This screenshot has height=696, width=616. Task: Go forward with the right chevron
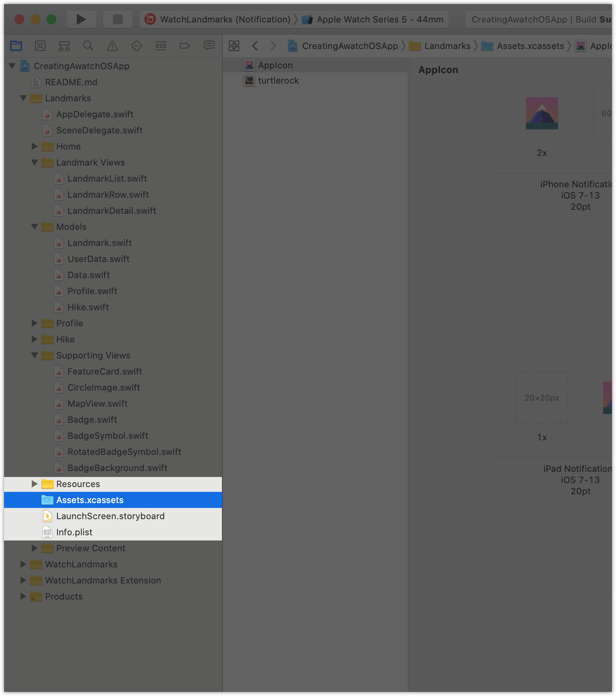point(273,46)
